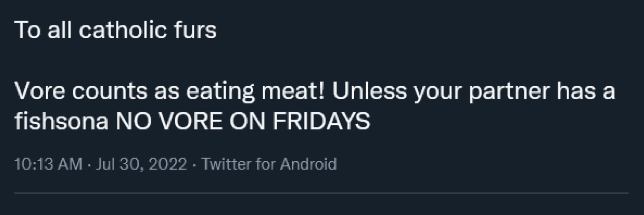
Task: Click the word 'Android' in tweet metadata
Action: (x=308, y=164)
